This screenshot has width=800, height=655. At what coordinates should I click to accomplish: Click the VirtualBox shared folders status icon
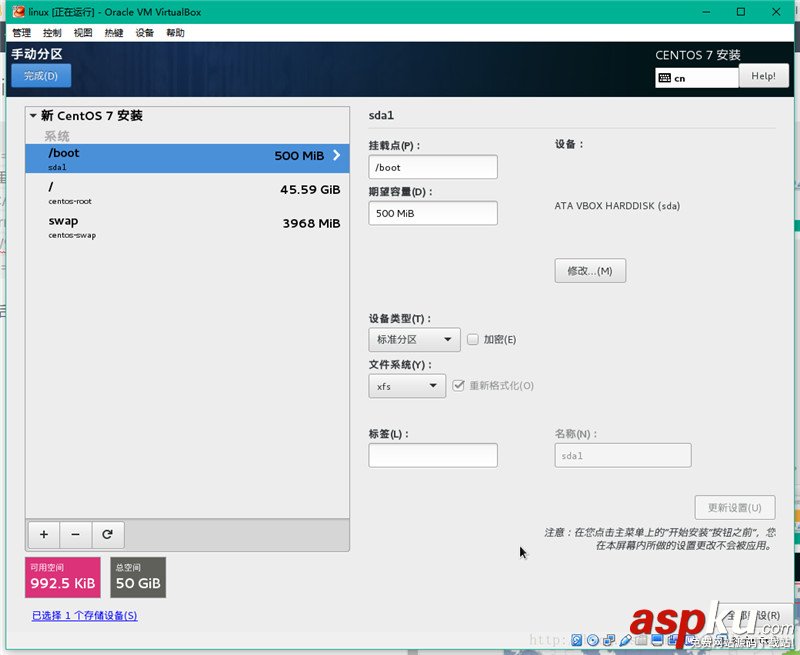(x=641, y=640)
